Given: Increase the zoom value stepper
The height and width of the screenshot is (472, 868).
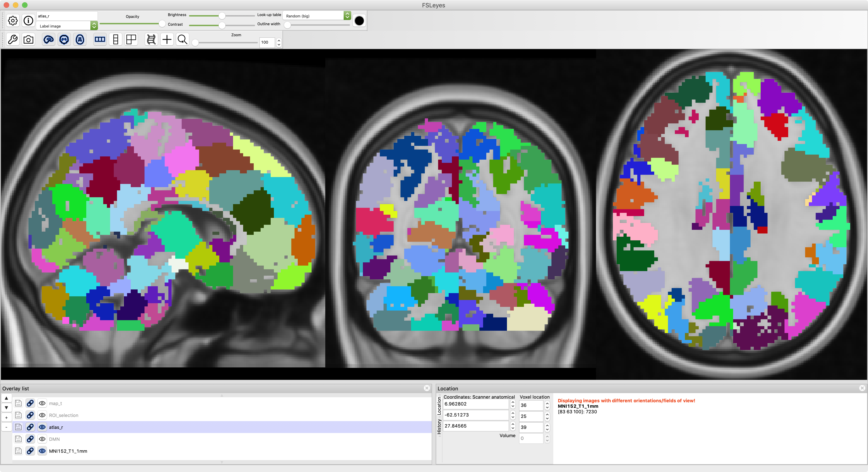Looking at the screenshot, I should point(279,40).
